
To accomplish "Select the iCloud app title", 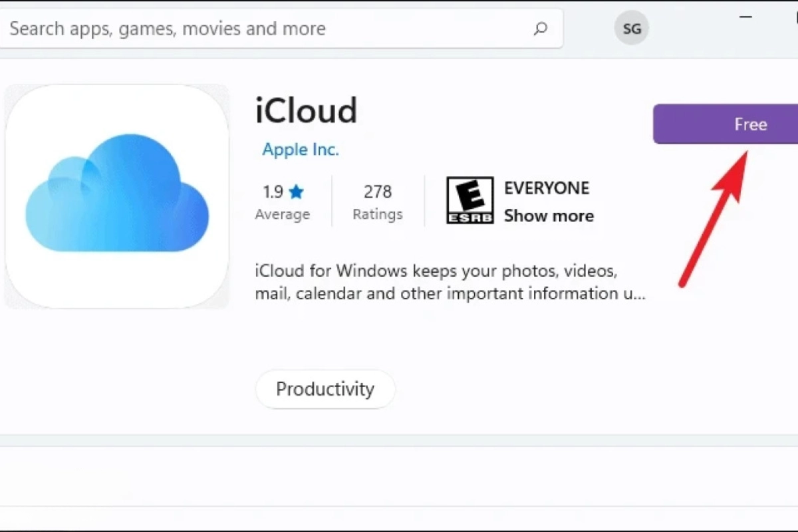I will click(x=306, y=110).
